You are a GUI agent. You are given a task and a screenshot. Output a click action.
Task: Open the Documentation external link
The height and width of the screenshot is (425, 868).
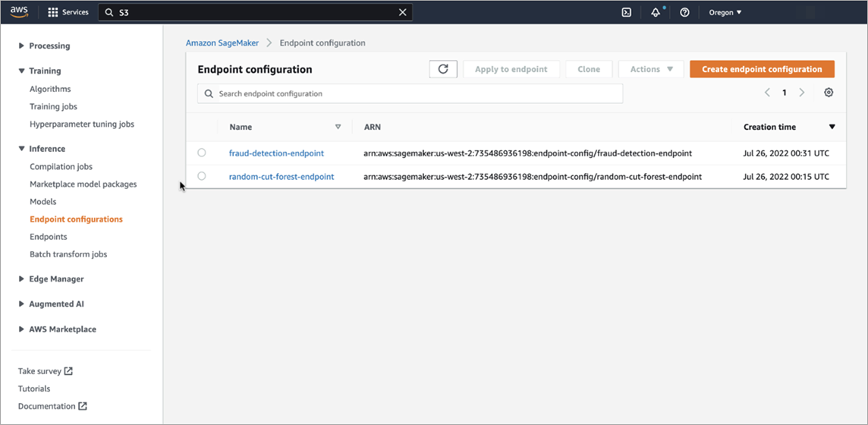point(52,406)
